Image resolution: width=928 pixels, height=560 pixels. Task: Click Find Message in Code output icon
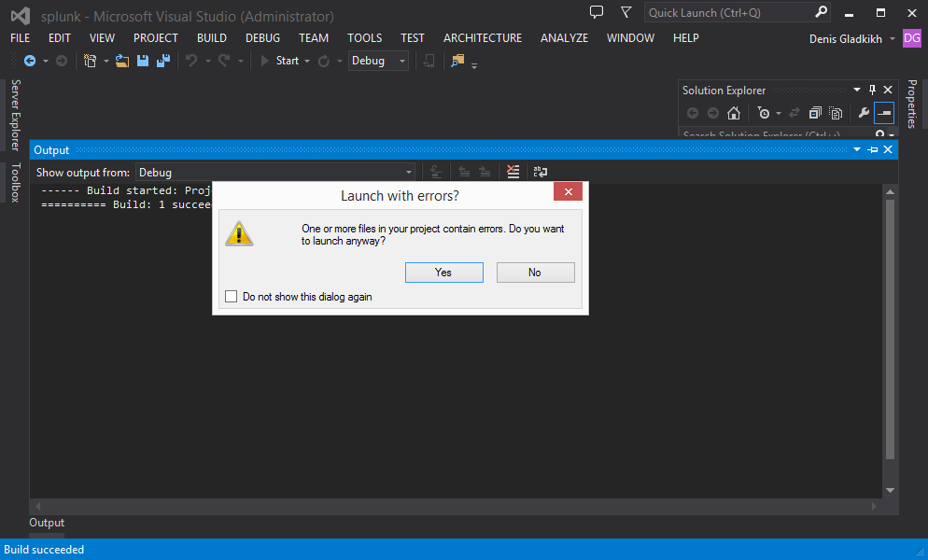(436, 172)
